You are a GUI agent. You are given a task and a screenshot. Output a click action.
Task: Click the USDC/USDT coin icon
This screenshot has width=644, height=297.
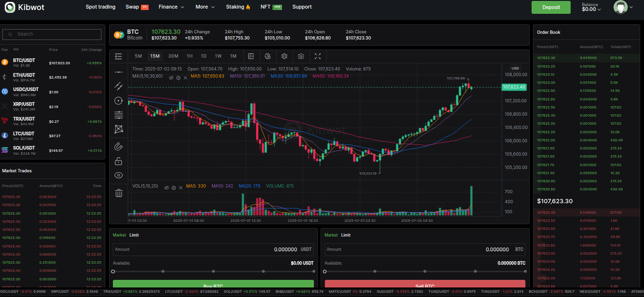click(x=5, y=91)
